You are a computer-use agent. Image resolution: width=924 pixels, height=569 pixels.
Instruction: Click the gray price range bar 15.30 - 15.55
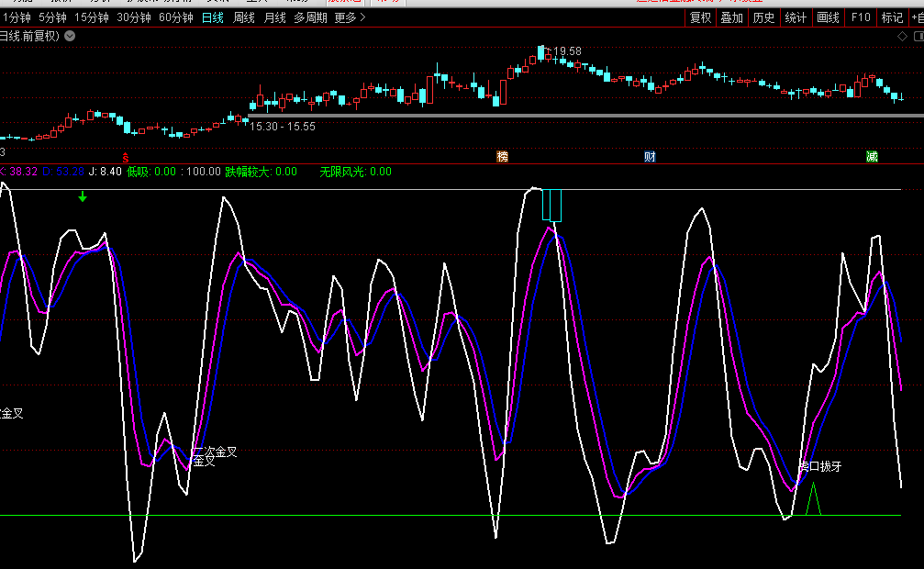[587, 116]
